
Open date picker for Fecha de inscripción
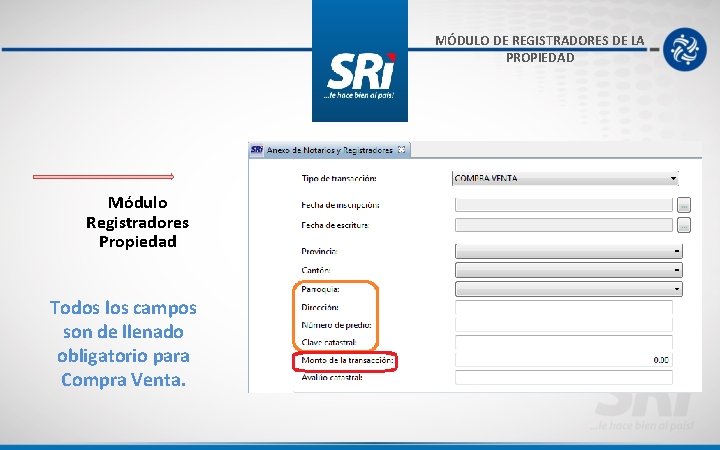684,205
